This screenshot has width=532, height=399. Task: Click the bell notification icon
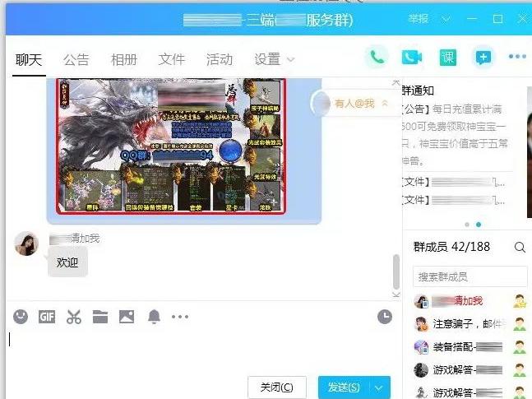[x=154, y=317]
